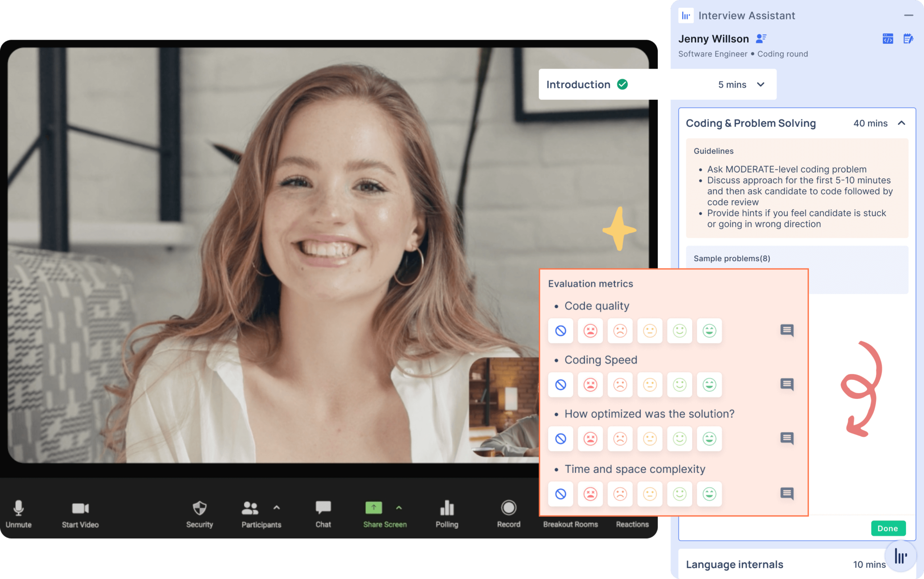This screenshot has height=579, width=924.
Task: Start recording with the Record button
Action: pos(508,514)
